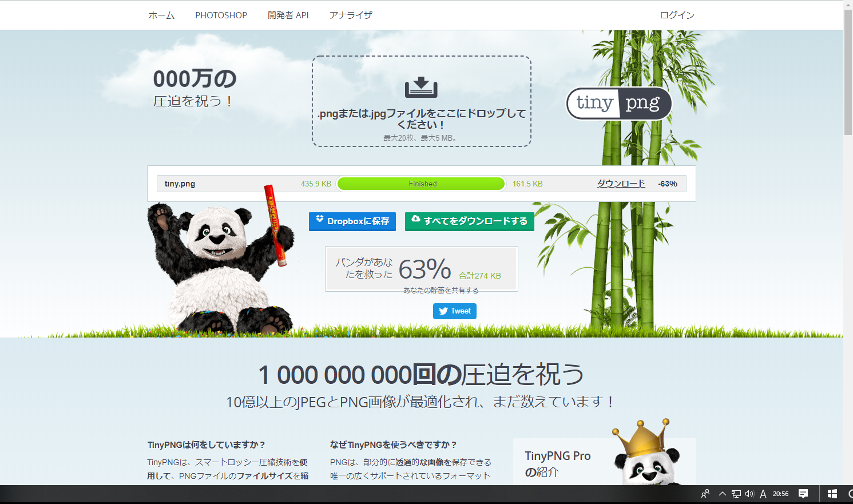Click すべてをダウンロードする button

pyautogui.click(x=470, y=221)
